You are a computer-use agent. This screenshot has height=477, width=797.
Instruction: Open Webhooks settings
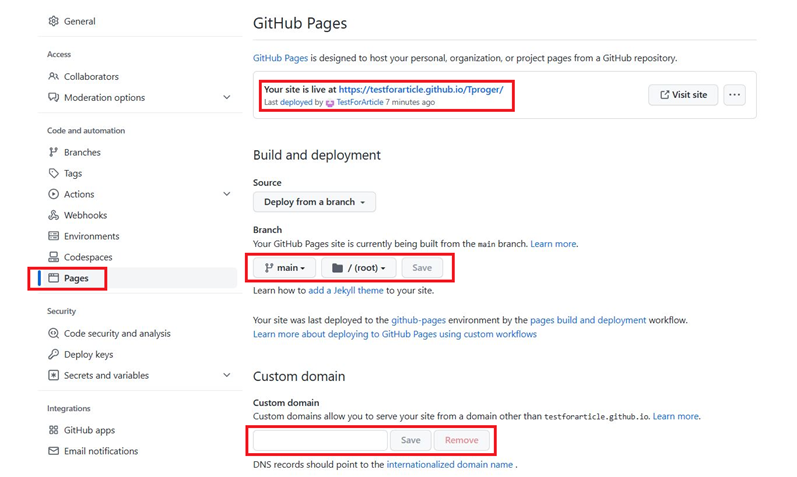[x=85, y=215]
